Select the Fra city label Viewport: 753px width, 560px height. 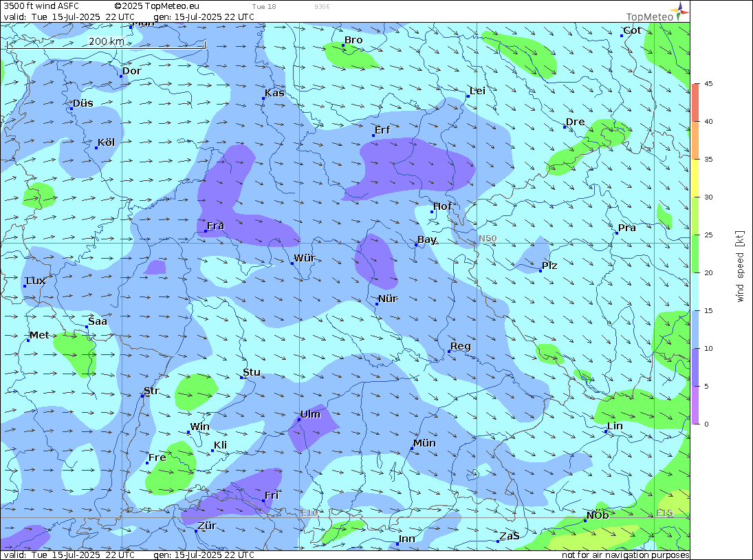pyautogui.click(x=216, y=226)
